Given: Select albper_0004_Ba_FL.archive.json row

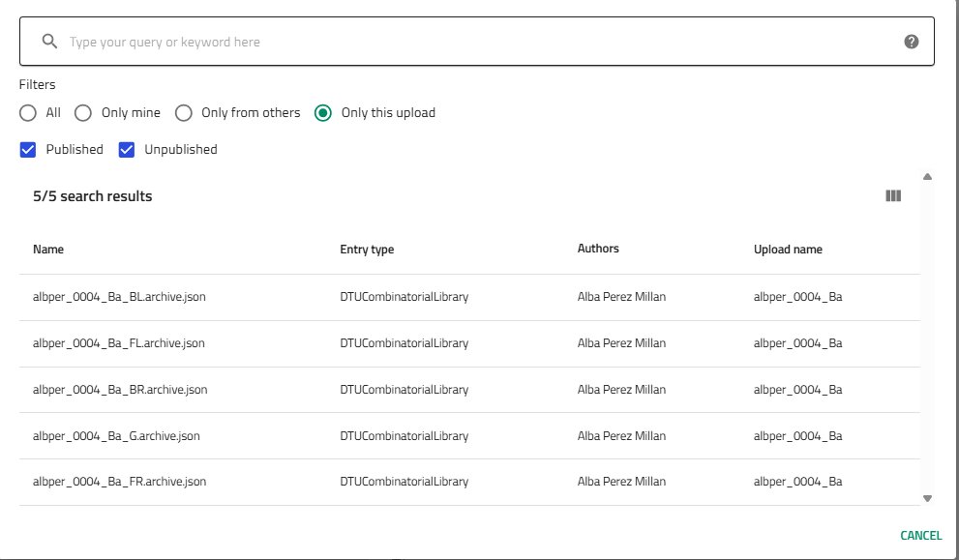Looking at the screenshot, I should point(119,343).
